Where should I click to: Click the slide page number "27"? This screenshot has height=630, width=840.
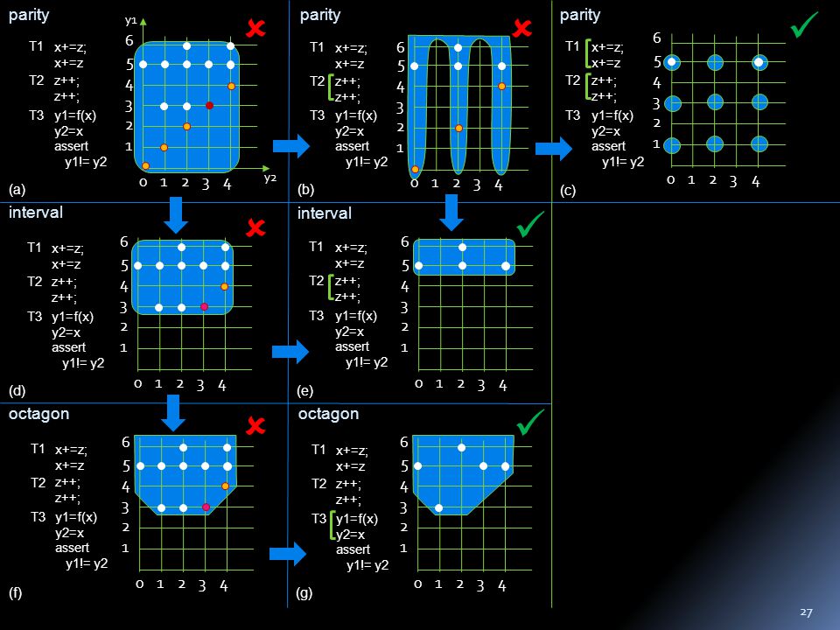(806, 612)
